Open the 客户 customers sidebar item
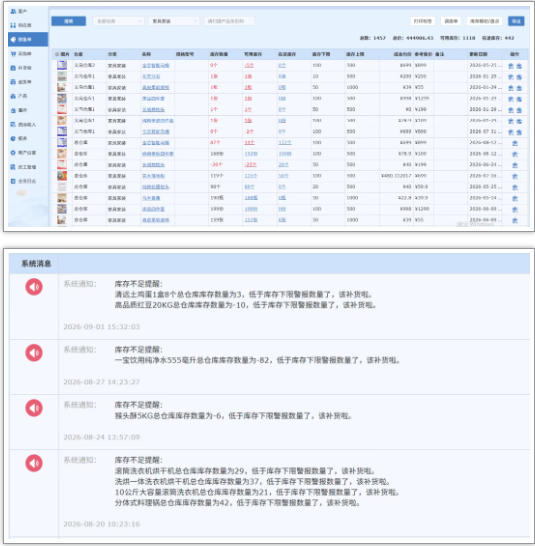 point(19,11)
